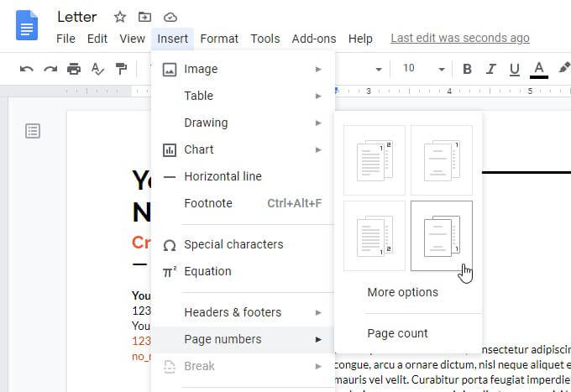Image resolution: width=571 pixels, height=392 pixels.
Task: Click the print icon
Action: [x=74, y=69]
